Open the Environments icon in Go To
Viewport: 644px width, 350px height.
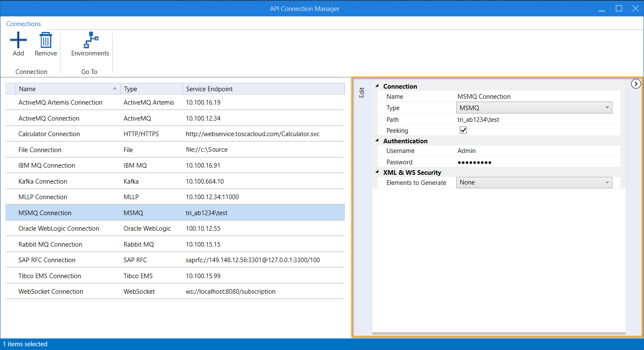[x=90, y=40]
